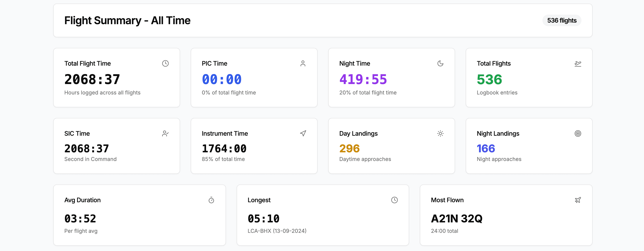Click the Total Flights count 536
This screenshot has height=251, width=644.
[x=489, y=80]
